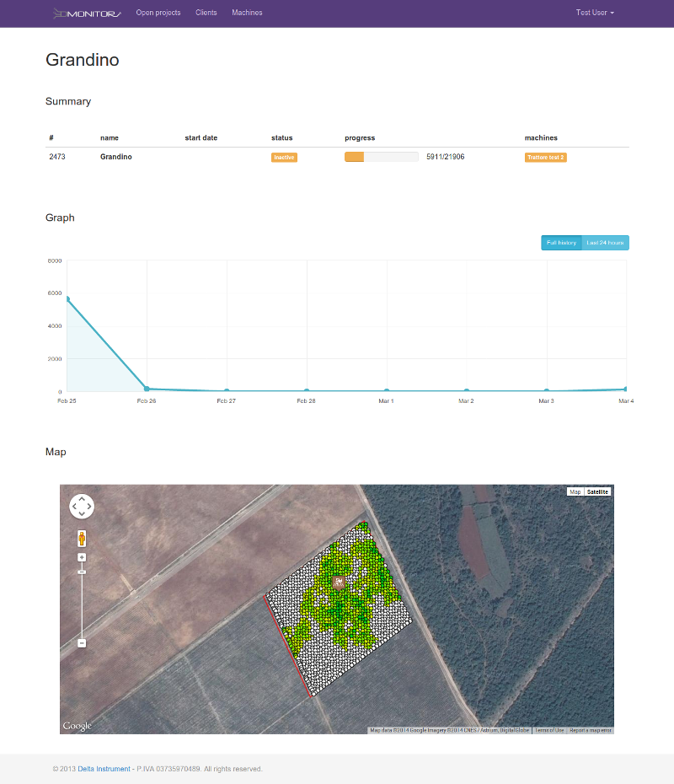Screen dimensions: 674x784
Task: Expand the Test User dropdown
Action: click(595, 13)
